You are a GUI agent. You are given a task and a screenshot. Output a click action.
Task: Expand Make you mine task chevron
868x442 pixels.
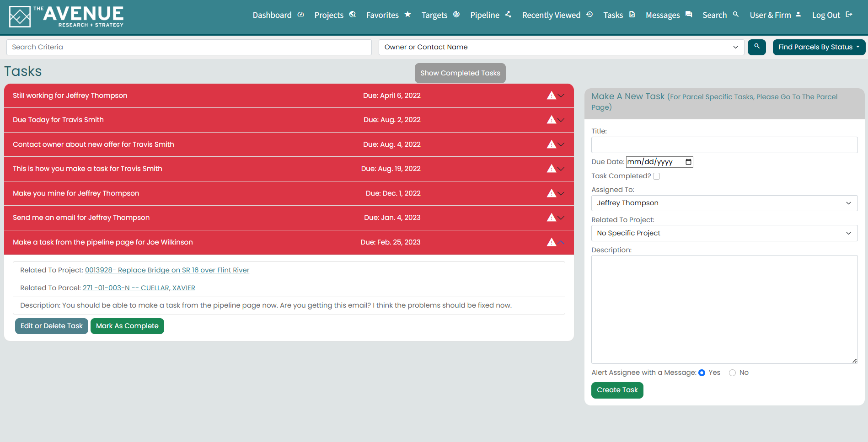tap(561, 193)
